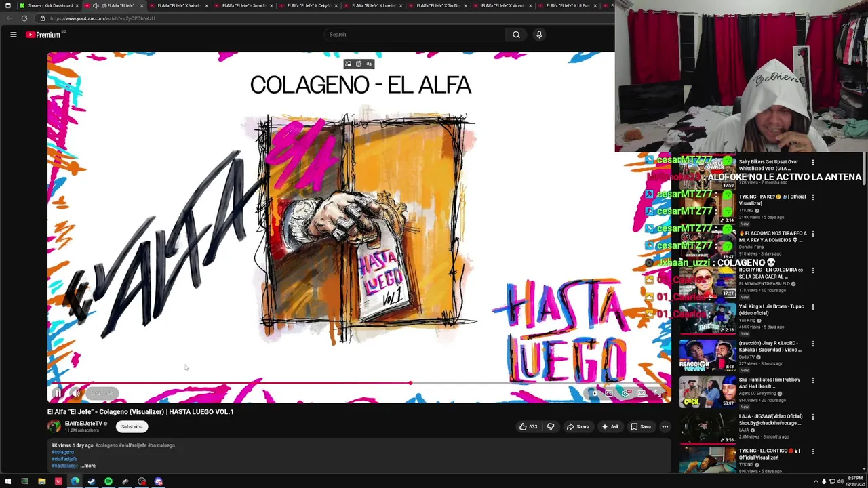Expand description with ...more
868x488 pixels.
click(x=88, y=466)
